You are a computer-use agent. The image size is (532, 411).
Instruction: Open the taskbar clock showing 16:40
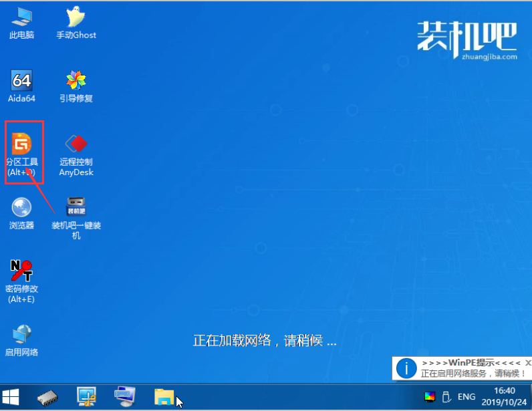click(506, 397)
